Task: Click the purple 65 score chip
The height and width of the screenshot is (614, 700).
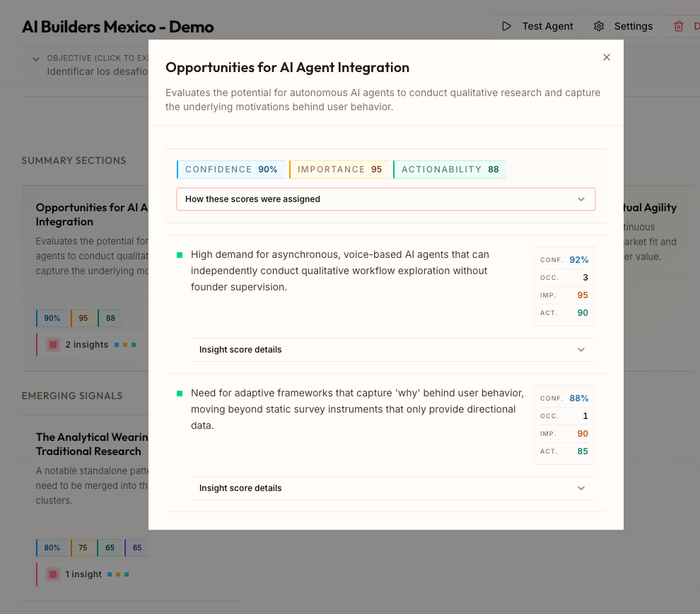Action: click(x=136, y=548)
